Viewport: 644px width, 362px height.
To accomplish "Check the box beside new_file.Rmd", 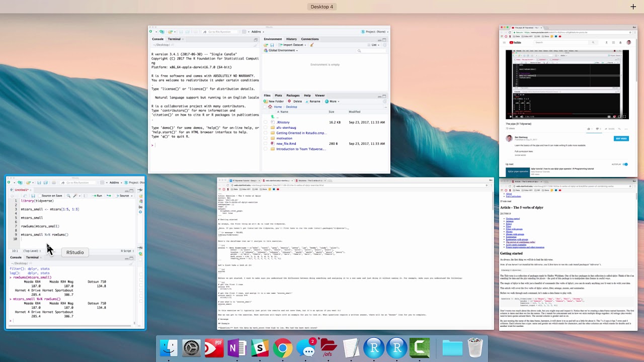I will point(266,143).
